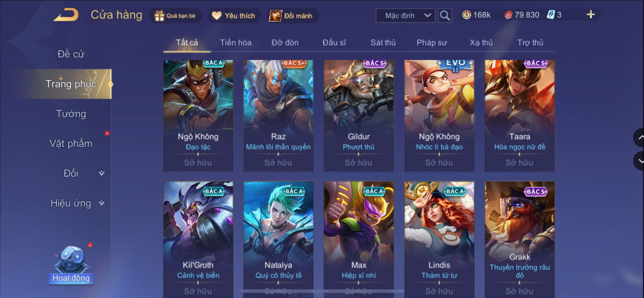Viewport: 644px width, 298px height.
Task: Click the up arrow side button
Action: pyautogui.click(x=639, y=138)
